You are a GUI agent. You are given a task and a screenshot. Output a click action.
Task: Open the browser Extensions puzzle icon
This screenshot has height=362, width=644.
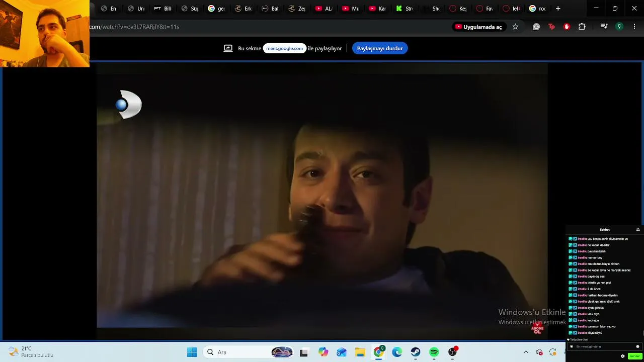click(x=582, y=27)
